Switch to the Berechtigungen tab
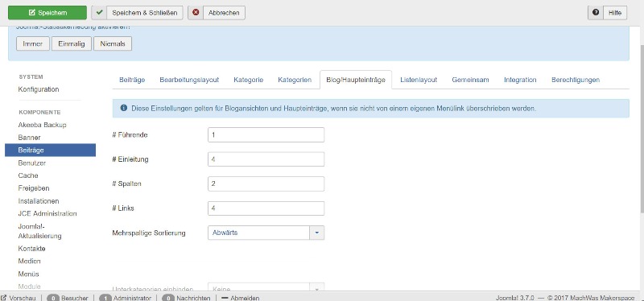 click(x=576, y=80)
